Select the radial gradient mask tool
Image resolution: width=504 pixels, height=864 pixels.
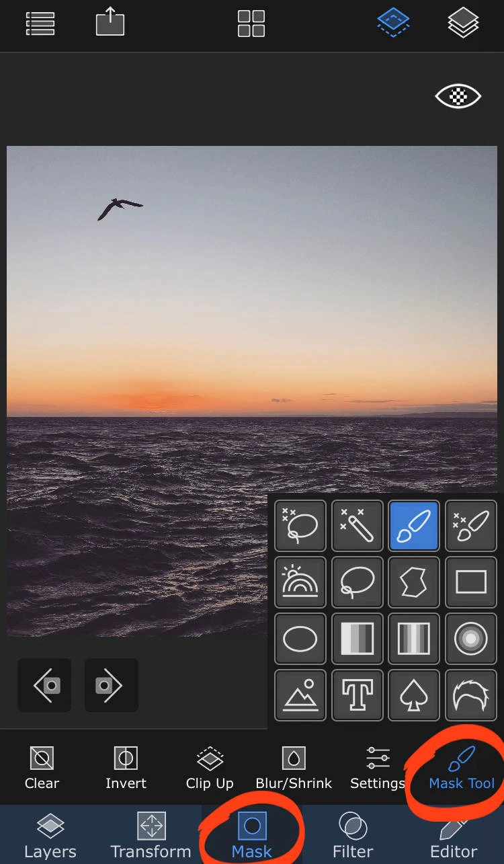tap(471, 639)
